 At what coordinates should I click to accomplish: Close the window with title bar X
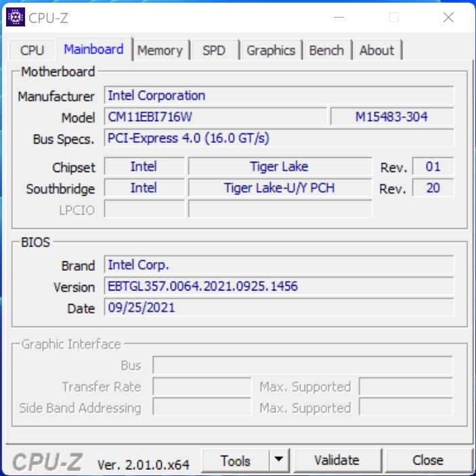tap(449, 18)
